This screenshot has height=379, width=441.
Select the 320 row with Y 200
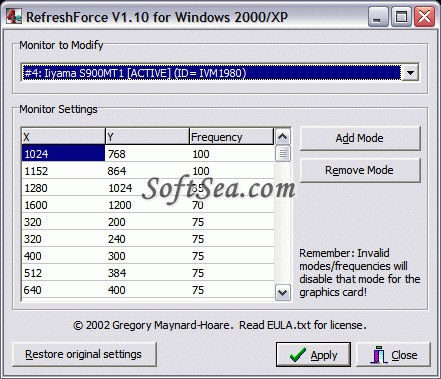coord(148,222)
